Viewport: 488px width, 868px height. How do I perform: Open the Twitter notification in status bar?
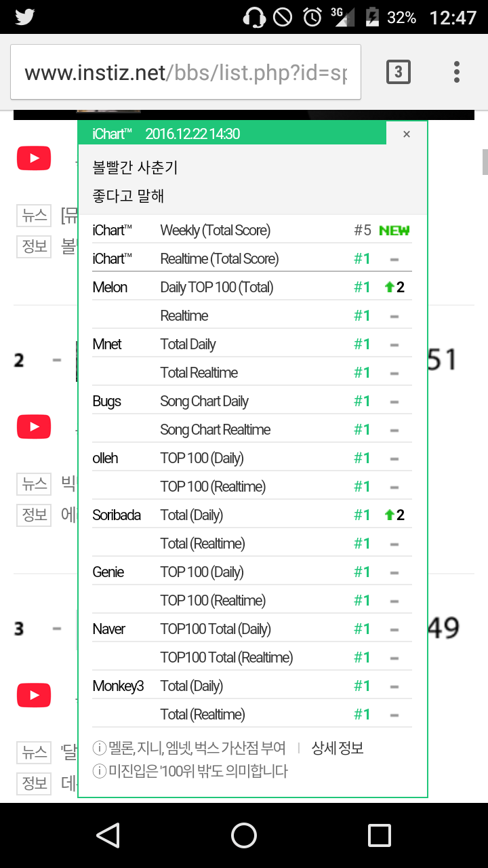25,17
